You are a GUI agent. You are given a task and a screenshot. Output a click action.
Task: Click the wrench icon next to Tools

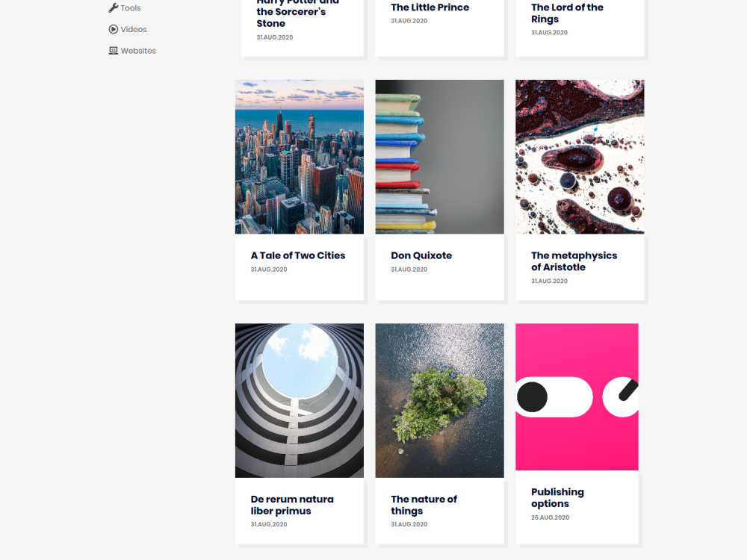[111, 7]
